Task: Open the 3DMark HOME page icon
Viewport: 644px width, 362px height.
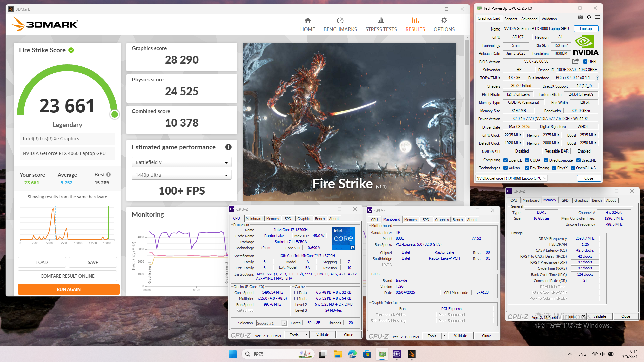Action: (307, 21)
